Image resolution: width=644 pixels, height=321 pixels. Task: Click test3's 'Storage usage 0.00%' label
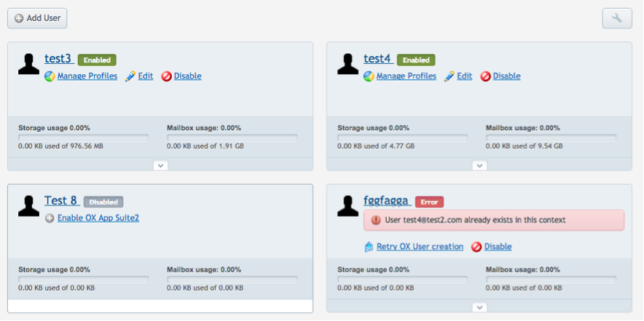click(x=54, y=128)
